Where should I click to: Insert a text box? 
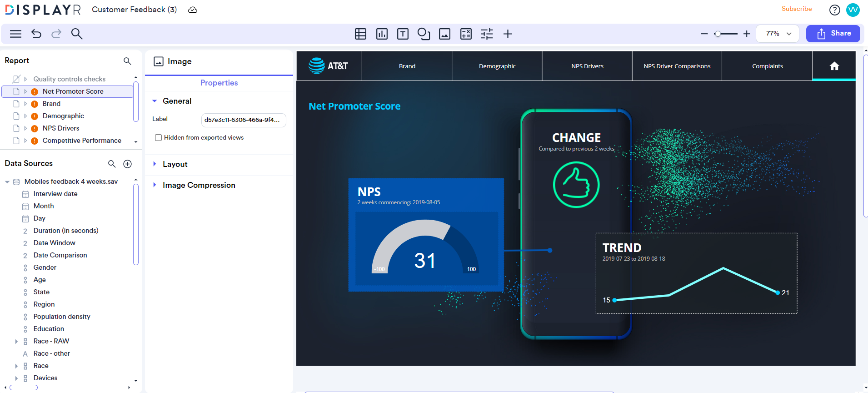(x=403, y=34)
